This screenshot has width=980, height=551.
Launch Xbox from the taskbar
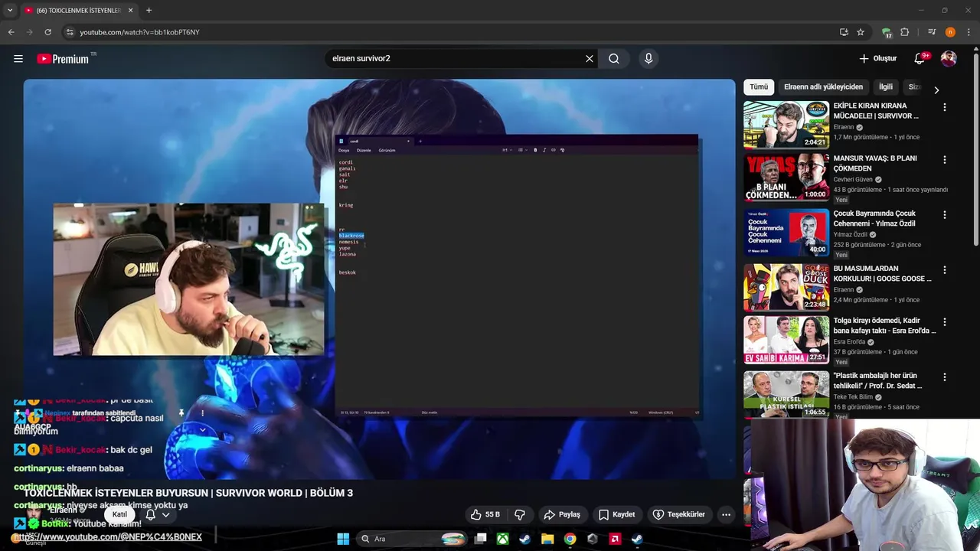(502, 539)
